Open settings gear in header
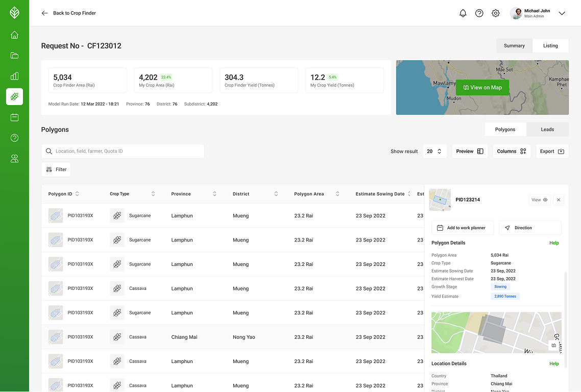Viewport: 581px width, 392px height. pyautogui.click(x=495, y=13)
